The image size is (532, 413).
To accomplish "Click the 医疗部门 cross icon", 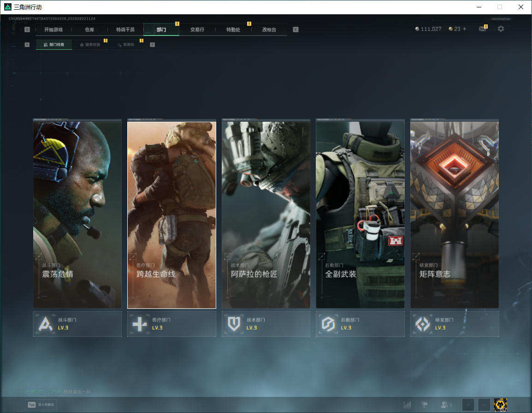I will pyautogui.click(x=139, y=324).
